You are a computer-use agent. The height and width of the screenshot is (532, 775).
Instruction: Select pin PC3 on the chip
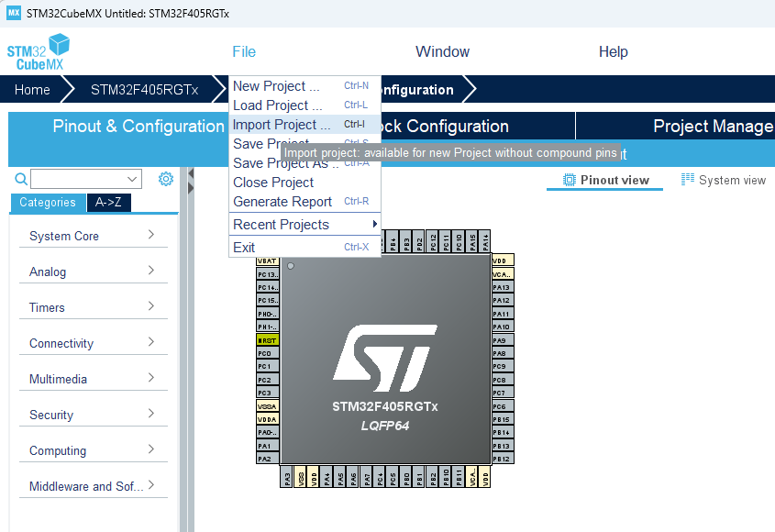tap(268, 393)
